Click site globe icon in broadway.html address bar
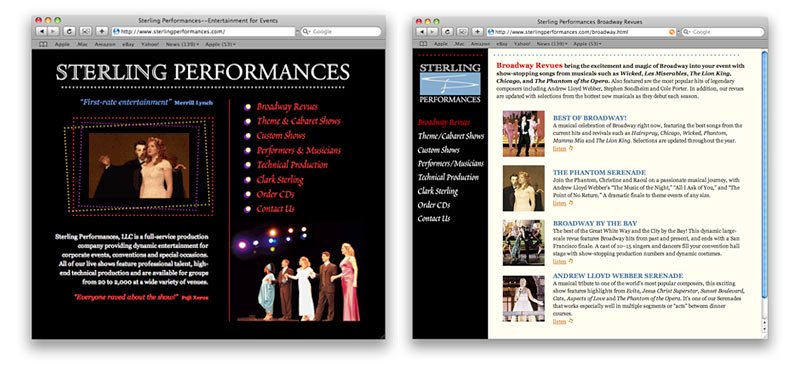Image resolution: width=800 pixels, height=370 pixels. point(491,32)
